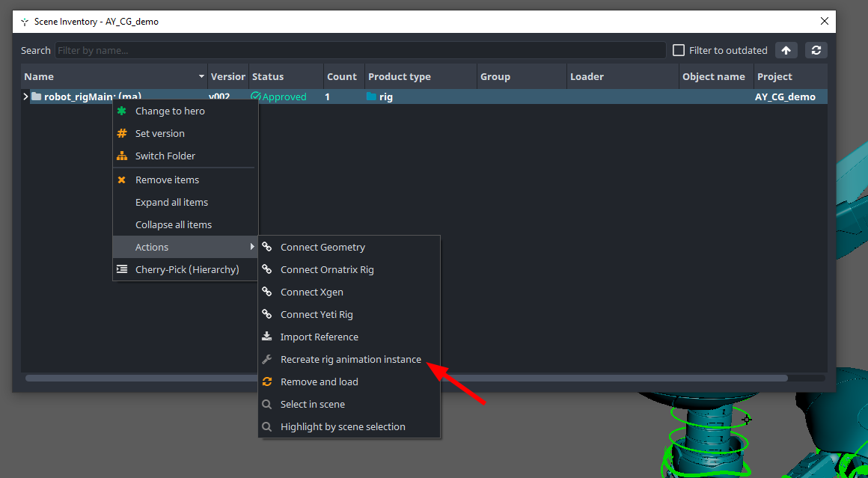Select Remove and load action
868x478 pixels.
coord(319,382)
